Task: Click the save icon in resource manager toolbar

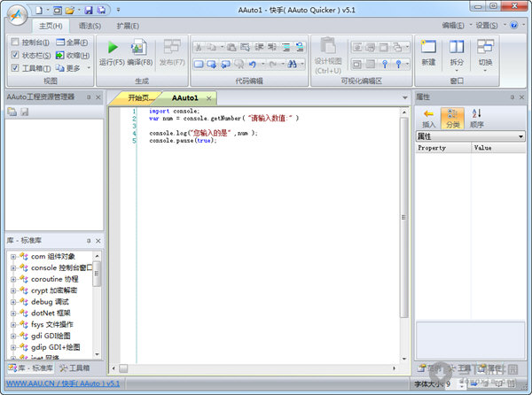Action: [25, 112]
